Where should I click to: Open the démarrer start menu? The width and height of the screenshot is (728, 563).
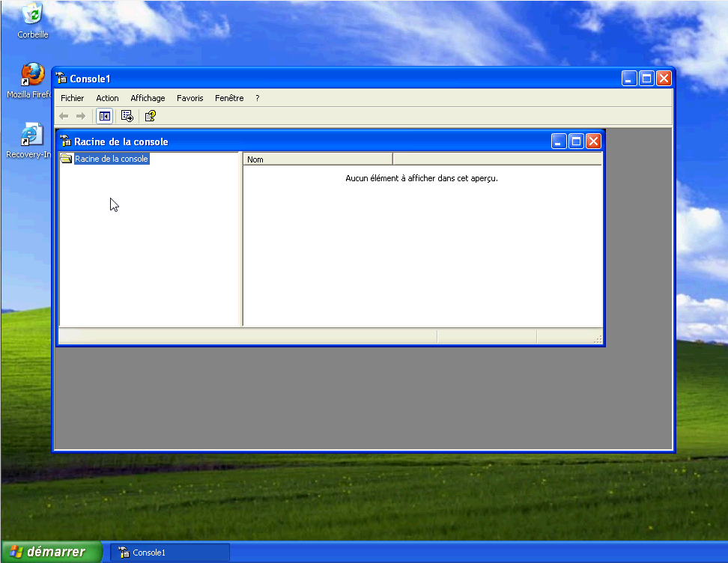(x=51, y=552)
